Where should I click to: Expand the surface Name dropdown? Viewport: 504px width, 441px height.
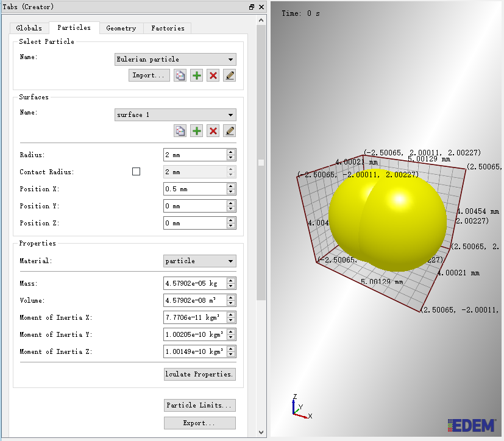tap(175, 115)
